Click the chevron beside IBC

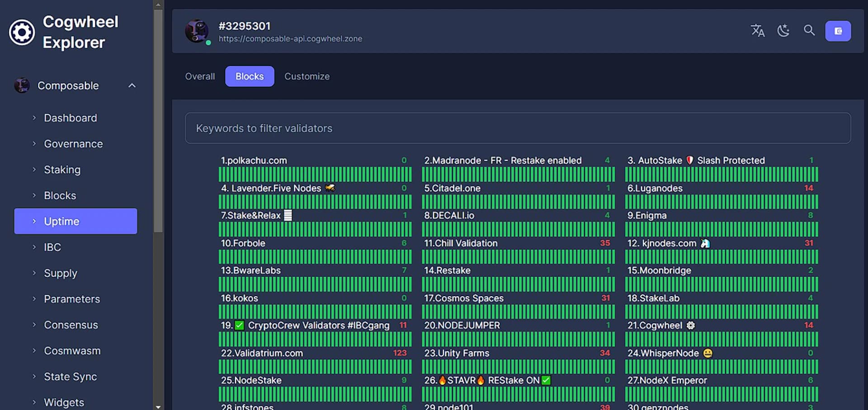point(34,247)
